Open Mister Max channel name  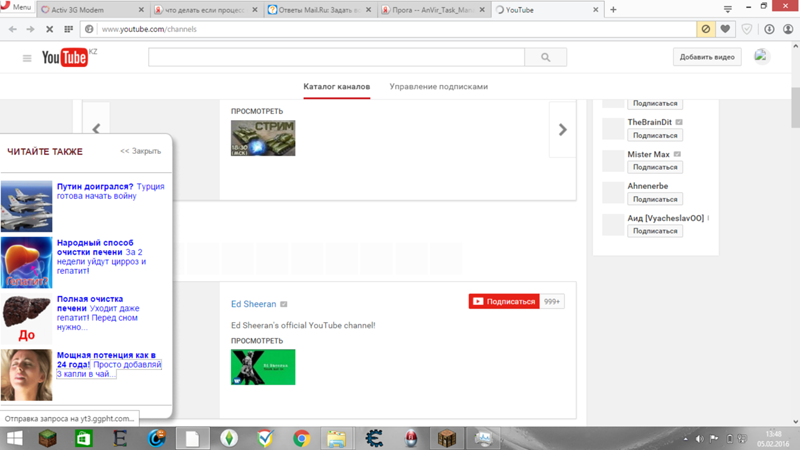point(648,154)
